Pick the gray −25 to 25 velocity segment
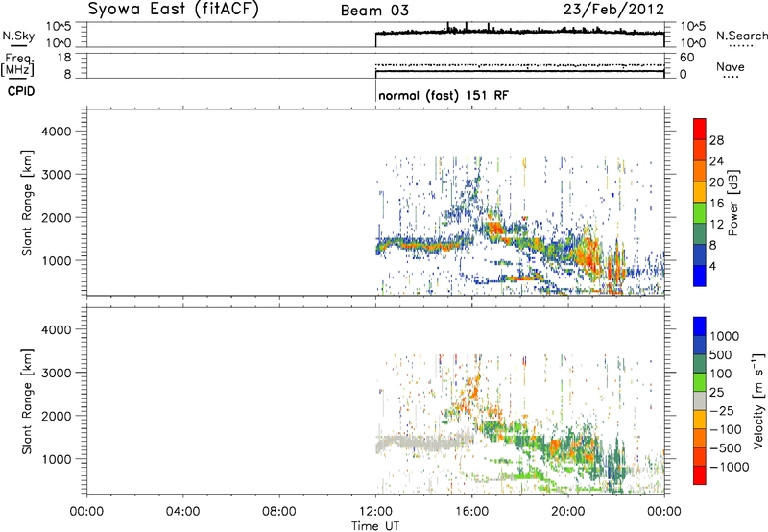Image resolution: width=768 pixels, height=532 pixels. (x=700, y=400)
